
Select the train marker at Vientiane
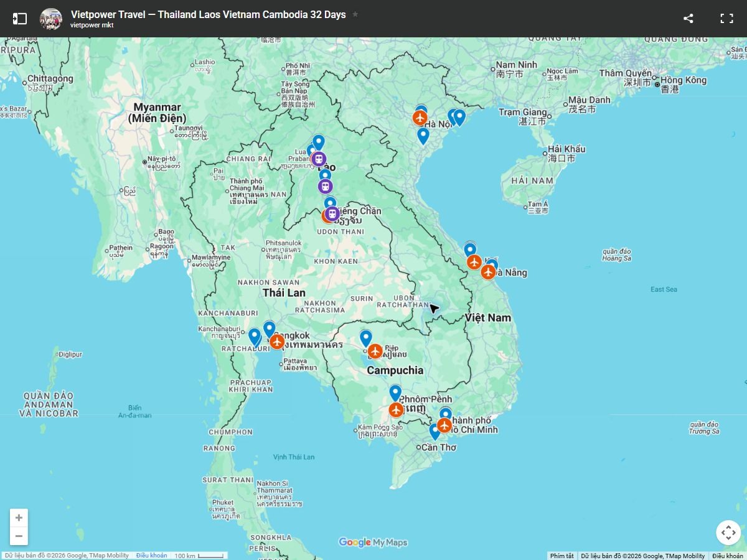tap(332, 214)
